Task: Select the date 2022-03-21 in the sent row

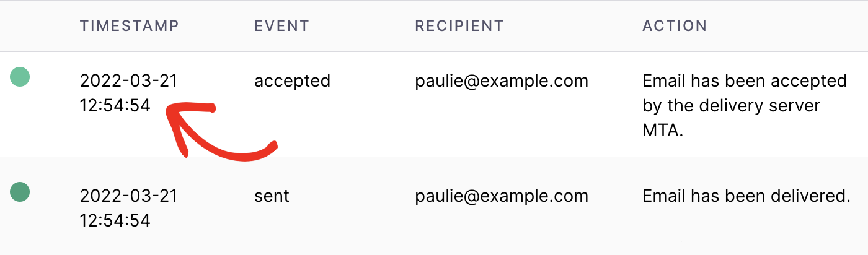Action: coord(129,196)
